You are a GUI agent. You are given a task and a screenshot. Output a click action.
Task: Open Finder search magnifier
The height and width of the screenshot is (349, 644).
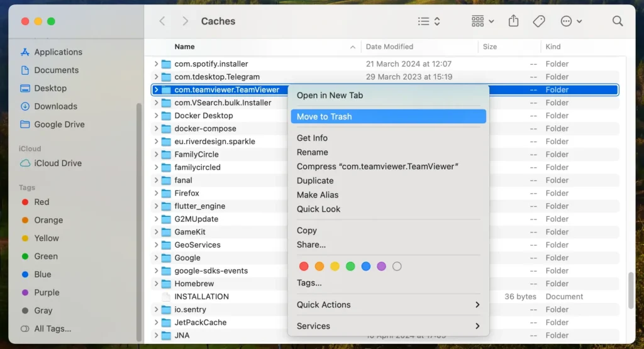[x=618, y=21]
